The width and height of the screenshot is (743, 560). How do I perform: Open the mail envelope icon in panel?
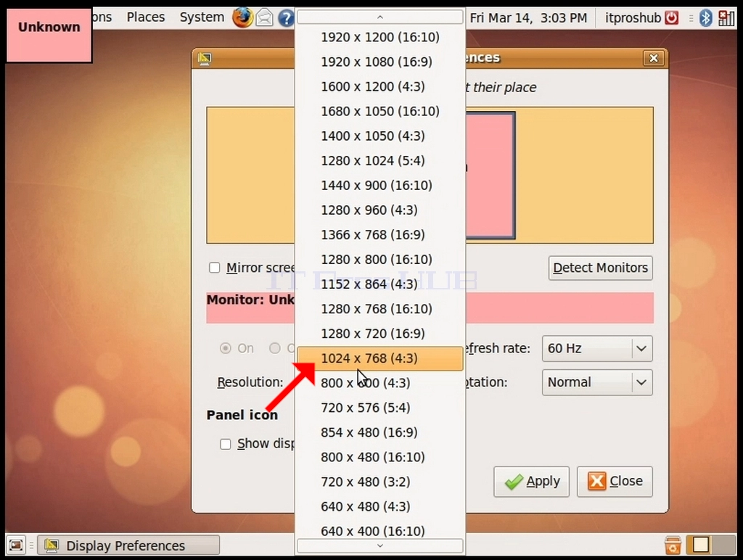pyautogui.click(x=265, y=18)
